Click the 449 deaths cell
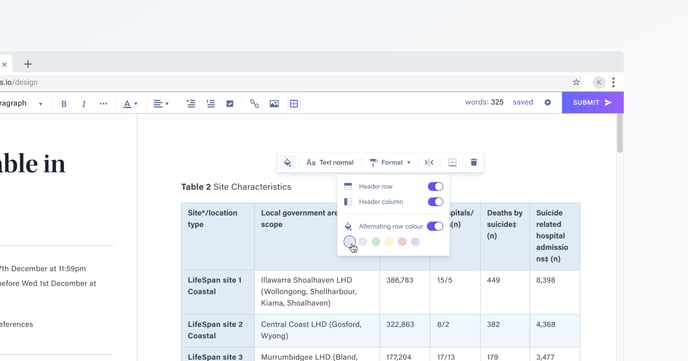The image size is (688, 361). coord(505,292)
